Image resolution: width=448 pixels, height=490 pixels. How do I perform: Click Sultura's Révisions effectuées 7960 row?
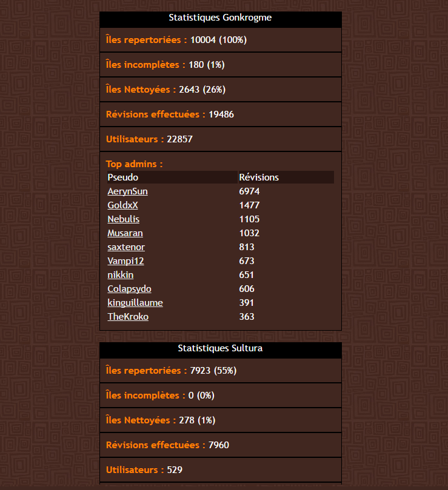[220, 445]
